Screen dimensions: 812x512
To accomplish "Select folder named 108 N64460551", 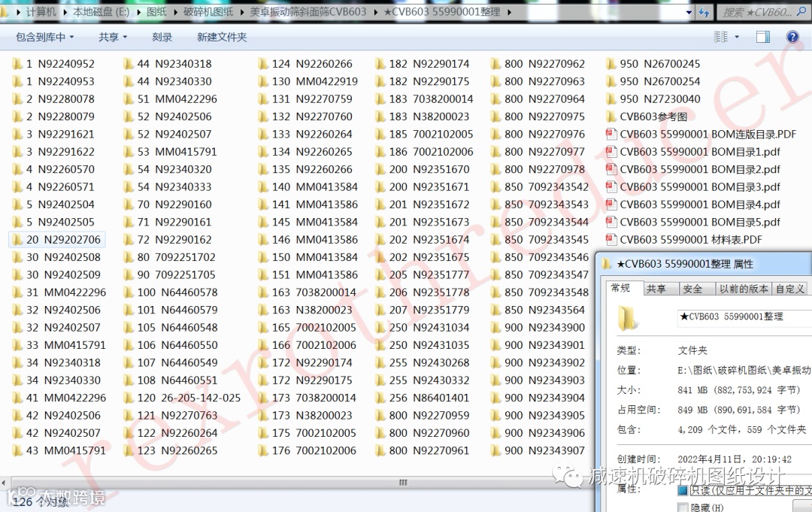I will [171, 380].
